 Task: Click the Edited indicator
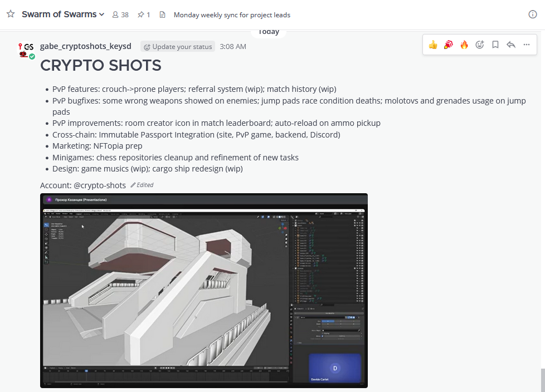click(x=142, y=185)
